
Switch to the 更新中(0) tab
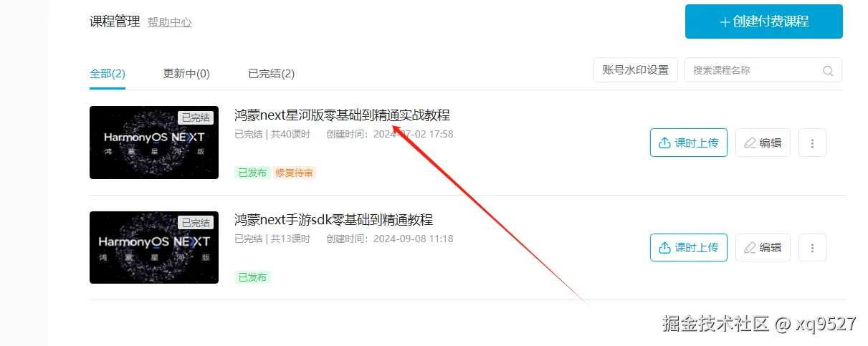pos(186,73)
